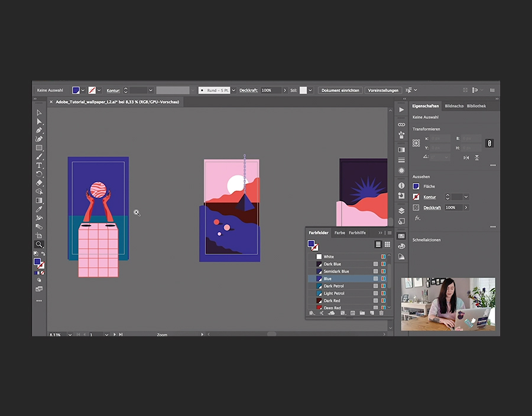Click the Kontur link in control bar

(x=113, y=90)
